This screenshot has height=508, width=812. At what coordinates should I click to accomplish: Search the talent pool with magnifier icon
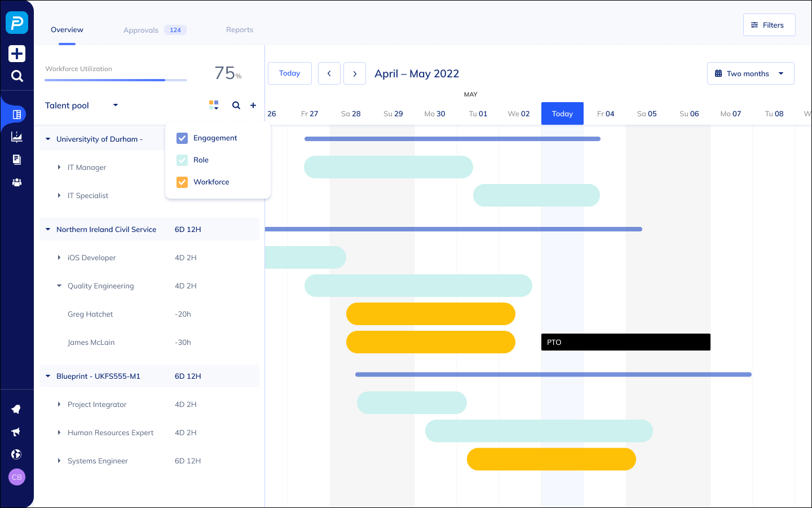pos(236,106)
